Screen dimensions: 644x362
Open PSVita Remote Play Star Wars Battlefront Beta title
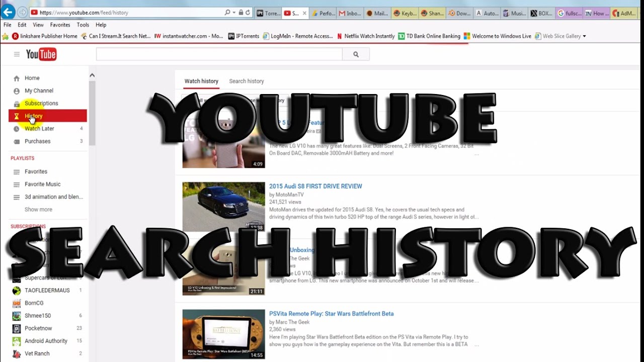(x=331, y=314)
